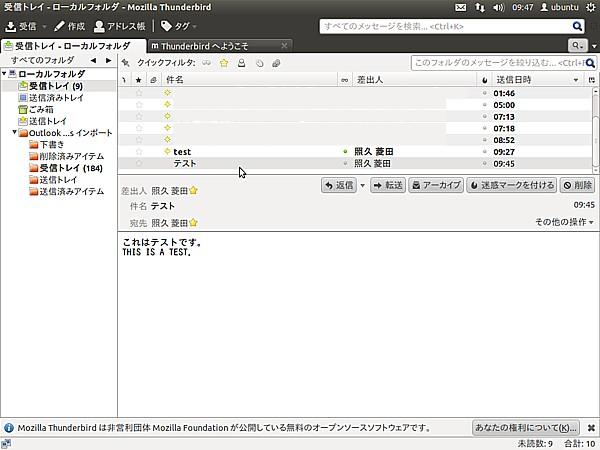Open the system mail indicator icon
The image size is (600, 450).
coord(460,7)
